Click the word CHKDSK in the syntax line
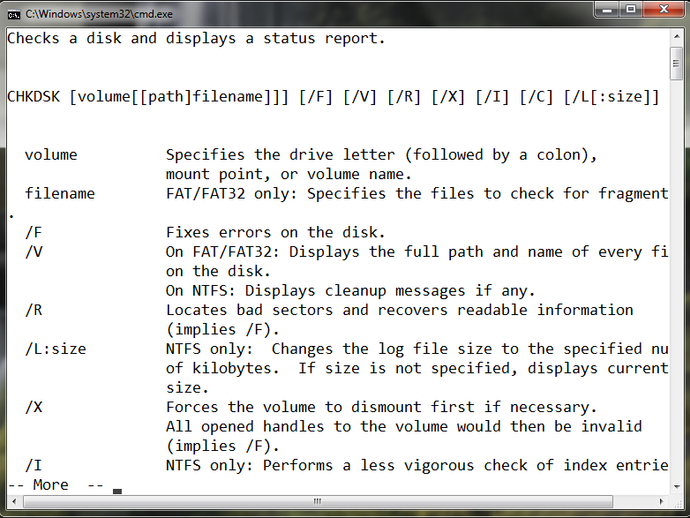The height and width of the screenshot is (518, 690). point(33,96)
